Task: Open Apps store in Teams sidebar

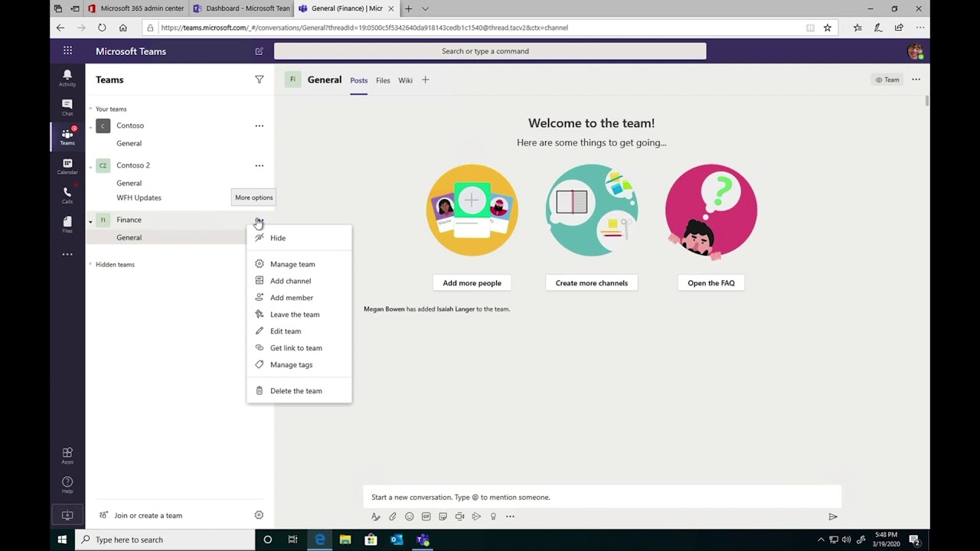Action: coord(67,455)
